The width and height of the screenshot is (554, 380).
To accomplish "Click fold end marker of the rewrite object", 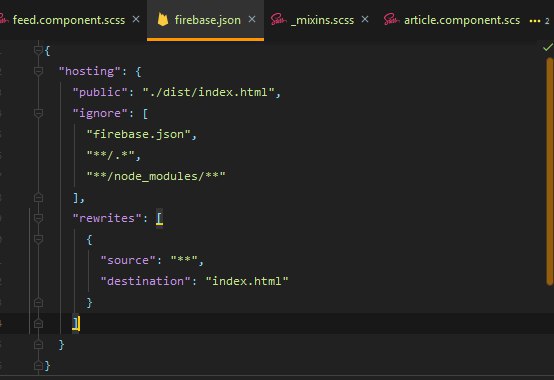I will [x=39, y=302].
